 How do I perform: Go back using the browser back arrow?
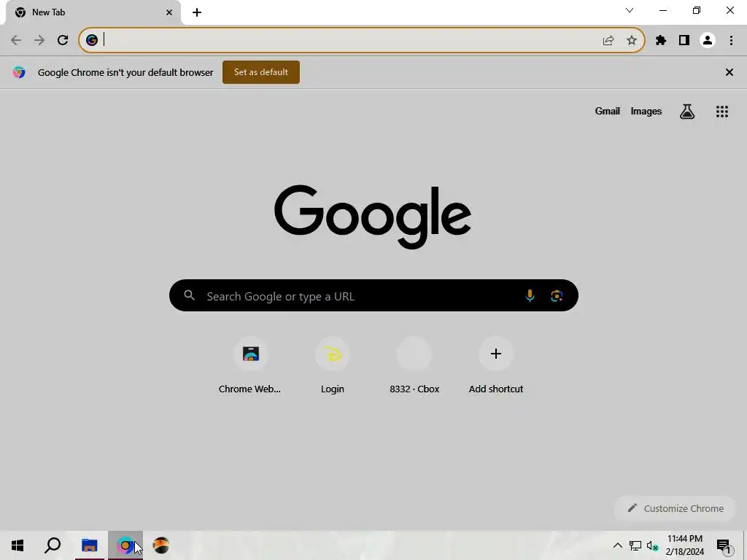pyautogui.click(x=16, y=40)
